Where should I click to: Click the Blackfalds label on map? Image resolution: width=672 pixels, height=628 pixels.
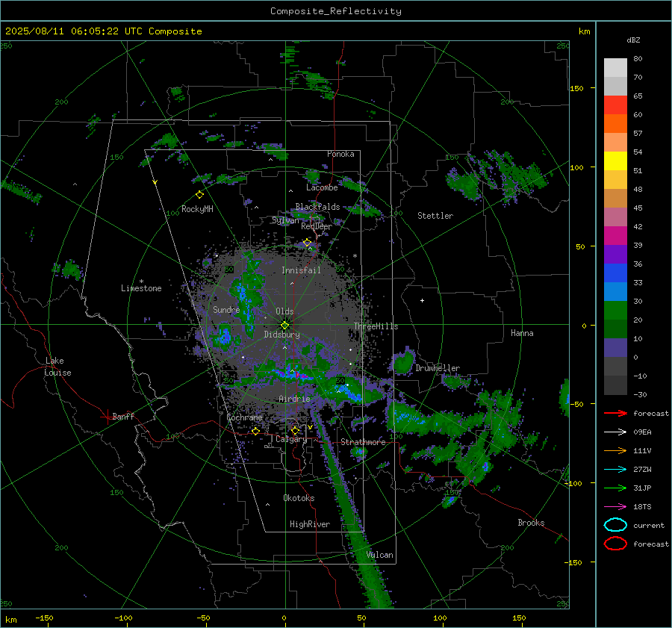317,207
